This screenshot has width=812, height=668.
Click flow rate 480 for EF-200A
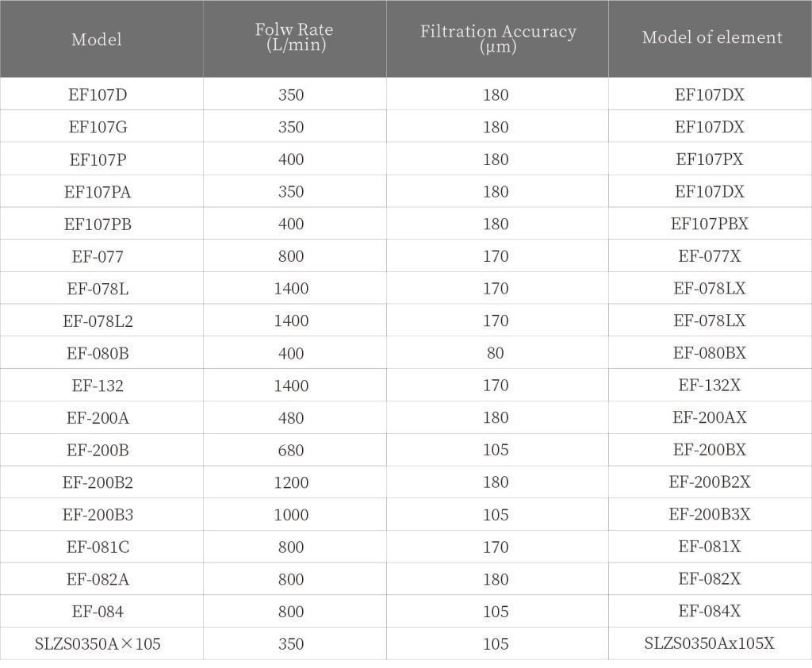[291, 418]
